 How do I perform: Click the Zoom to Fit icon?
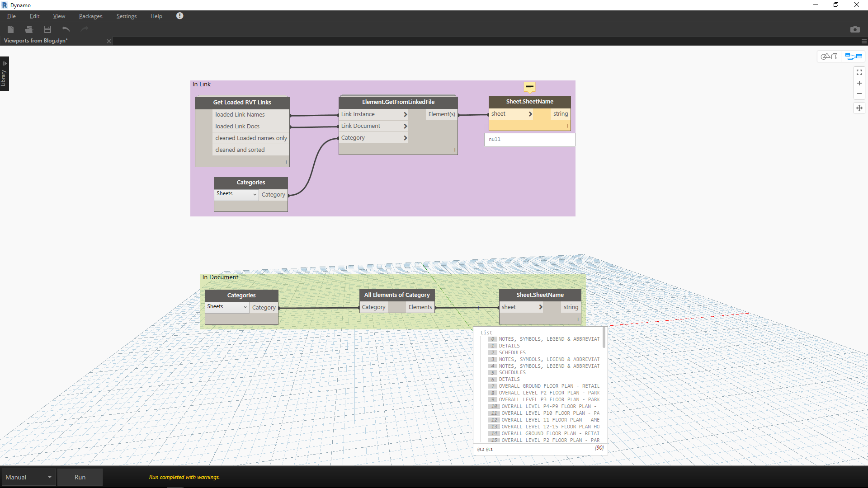tap(859, 72)
